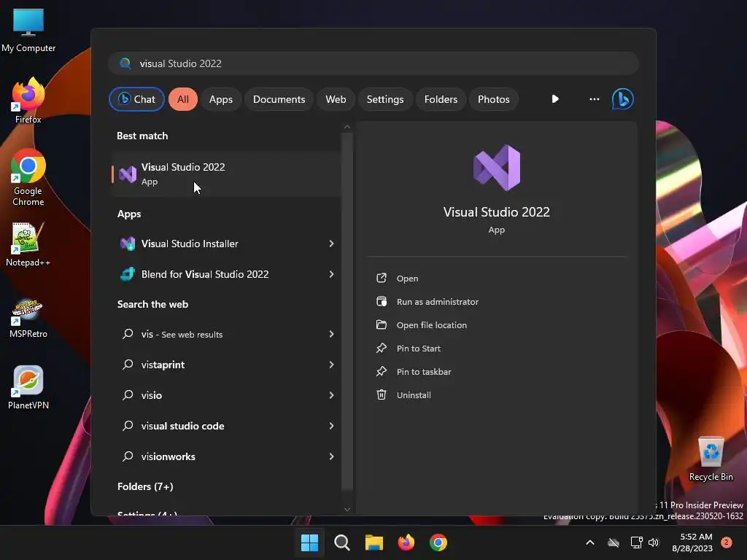Image resolution: width=747 pixels, height=560 pixels.
Task: Switch to the Settings filter tab
Action: click(385, 99)
